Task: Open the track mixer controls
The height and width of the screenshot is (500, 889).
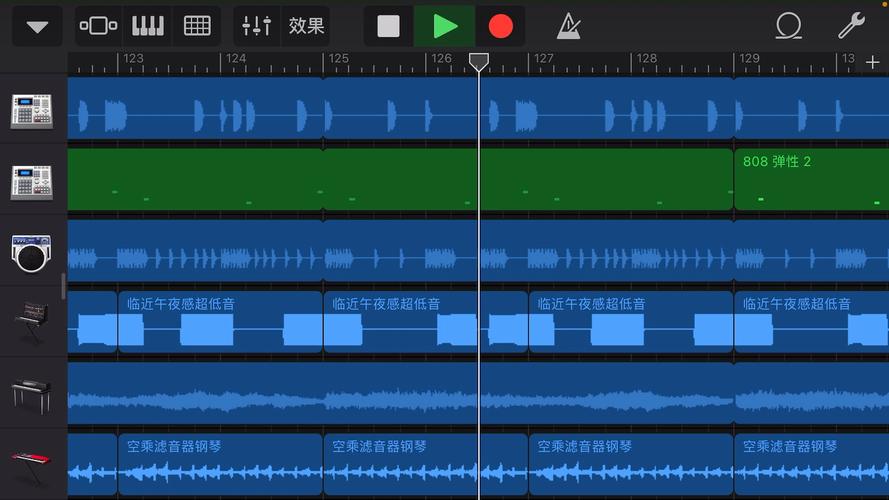Action: click(256, 26)
